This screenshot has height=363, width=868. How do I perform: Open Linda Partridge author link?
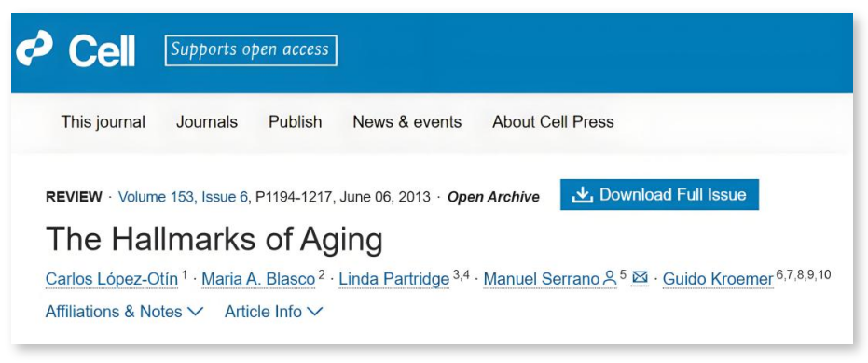[393, 279]
